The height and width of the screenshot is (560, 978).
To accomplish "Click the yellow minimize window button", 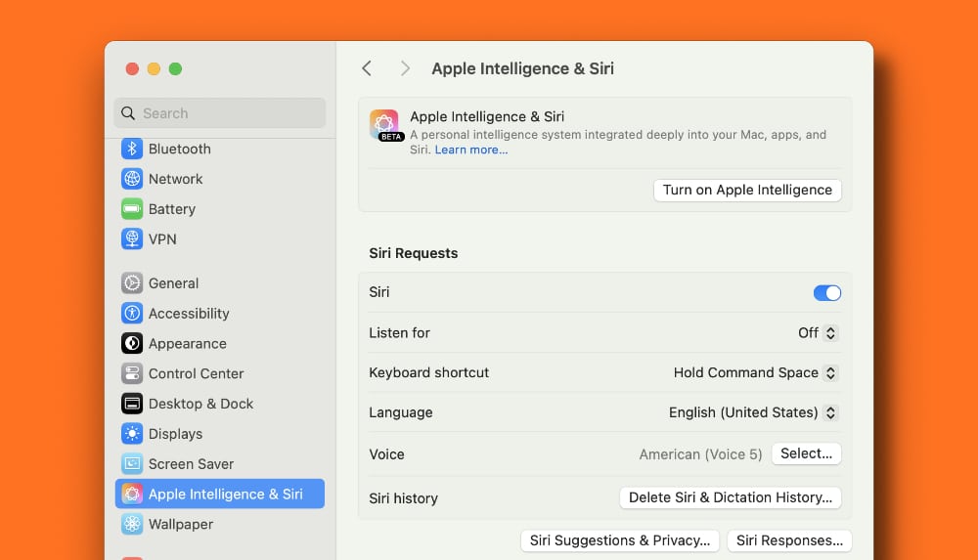I will (x=155, y=68).
